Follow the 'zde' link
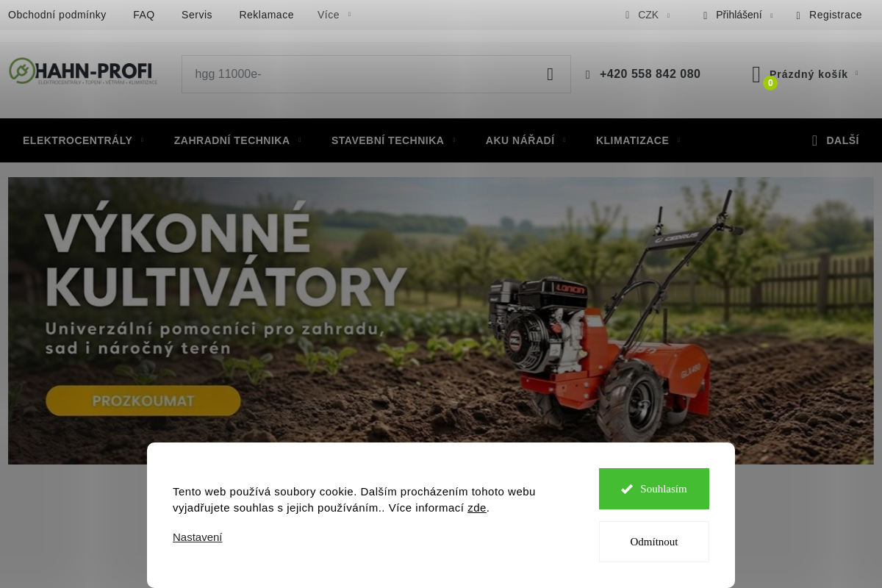Screen dimensions: 882x588 (477, 508)
